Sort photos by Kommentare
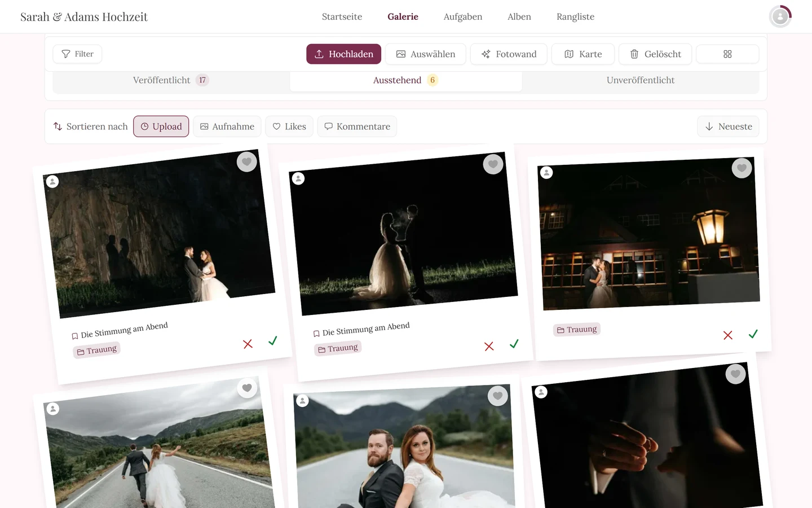This screenshot has height=508, width=812. [x=357, y=126]
